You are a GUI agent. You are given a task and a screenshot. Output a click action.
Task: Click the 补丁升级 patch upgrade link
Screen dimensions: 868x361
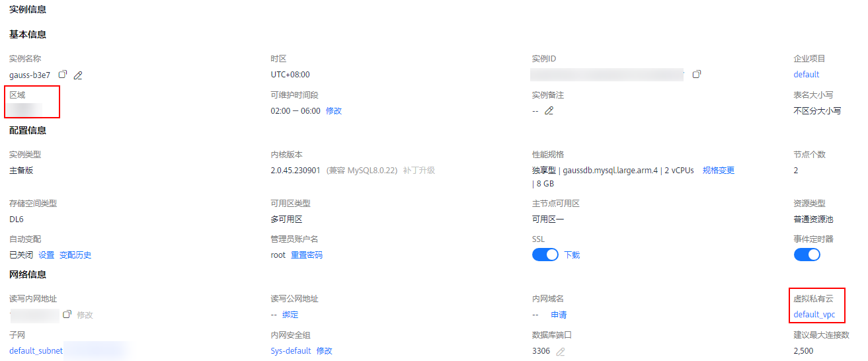click(419, 171)
